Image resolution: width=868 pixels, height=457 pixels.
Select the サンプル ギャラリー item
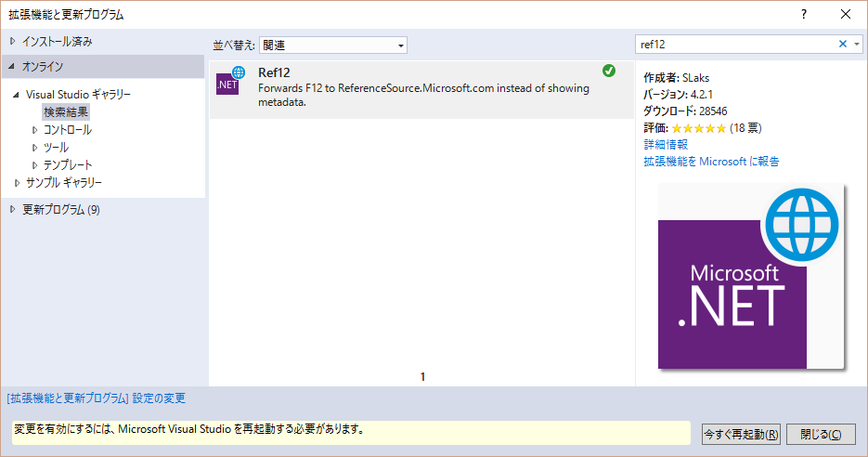(x=64, y=183)
